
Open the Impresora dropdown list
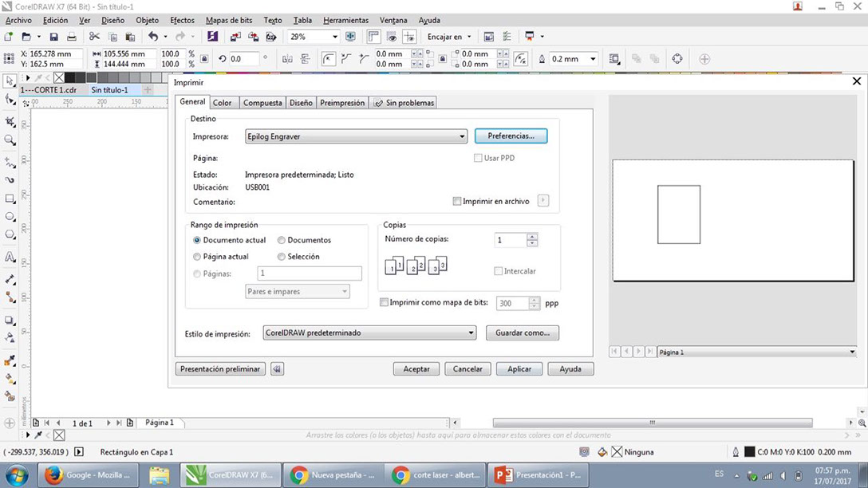pyautogui.click(x=356, y=136)
